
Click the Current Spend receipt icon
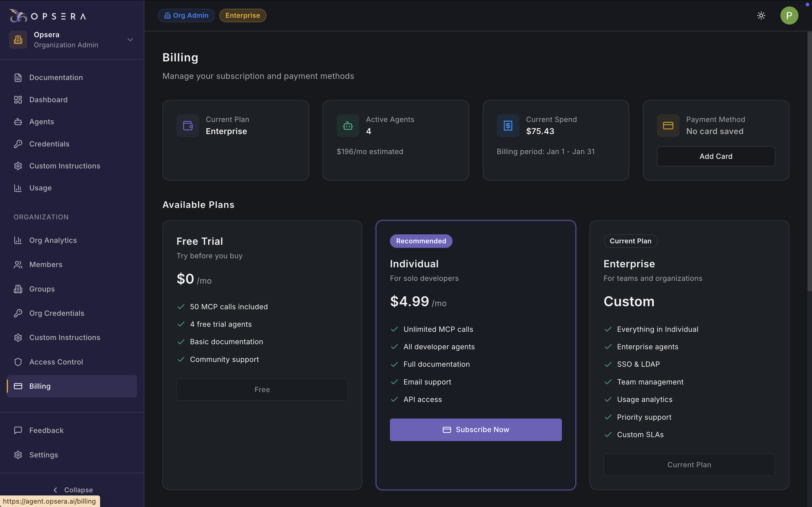click(508, 125)
